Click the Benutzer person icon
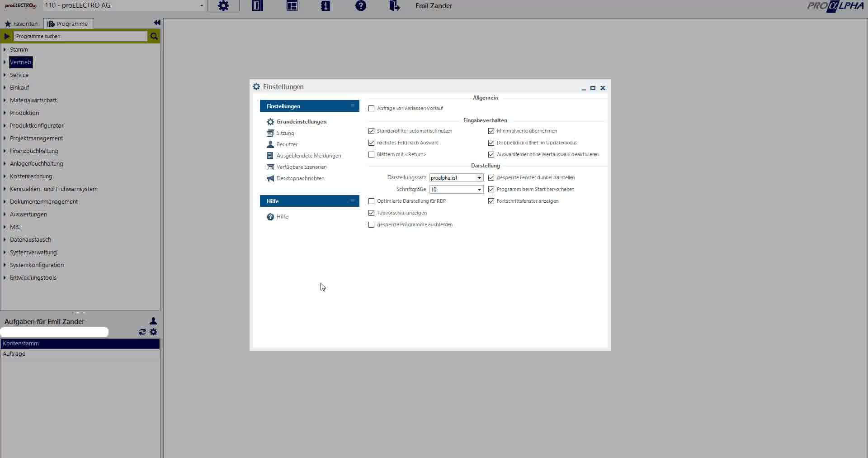Viewport: 868px width, 458px height. coord(270,144)
